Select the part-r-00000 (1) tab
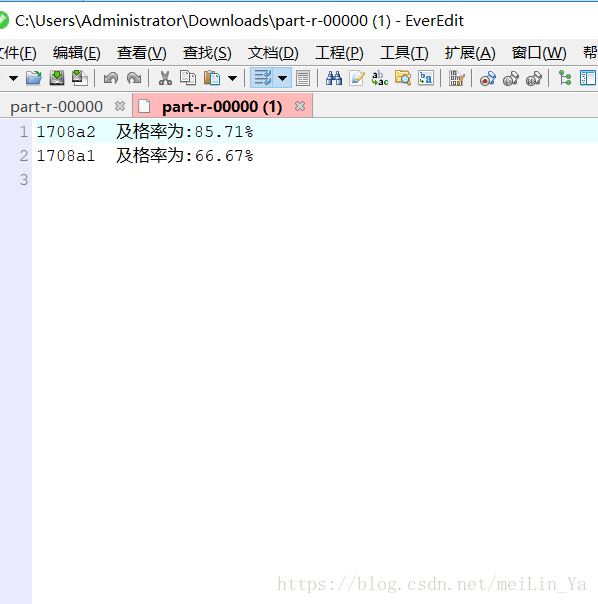Image resolution: width=598 pixels, height=604 pixels. tap(222, 107)
